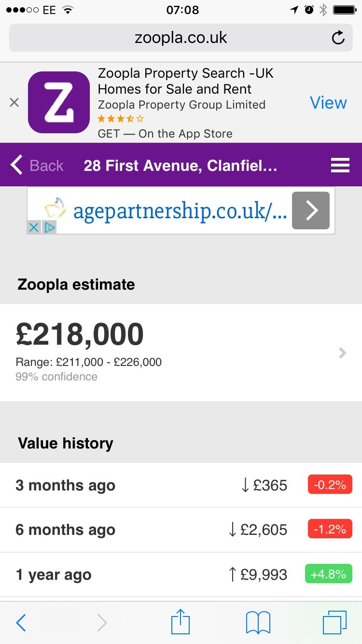Image resolution: width=362 pixels, height=644 pixels.
Task: Open the Safari share sheet icon
Action: pos(181,622)
